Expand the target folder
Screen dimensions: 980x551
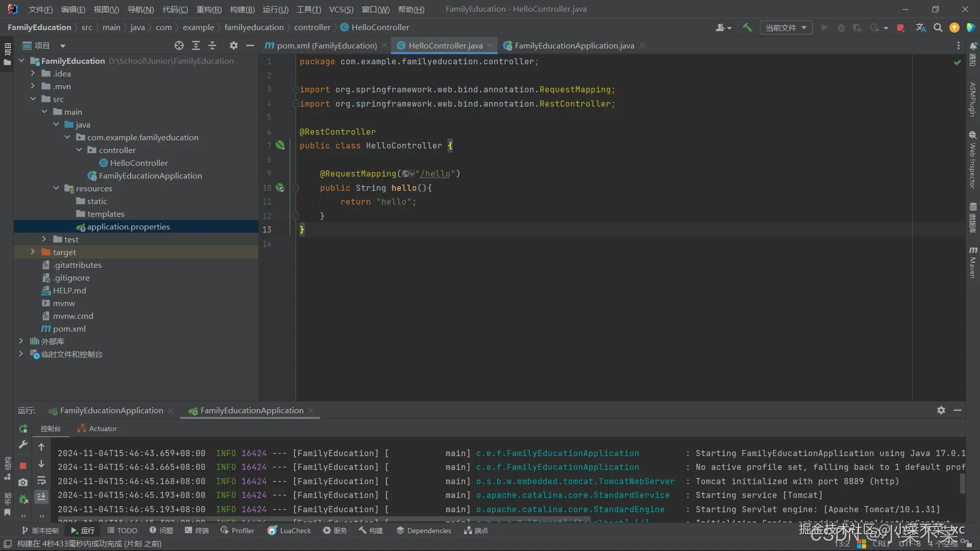[33, 252]
